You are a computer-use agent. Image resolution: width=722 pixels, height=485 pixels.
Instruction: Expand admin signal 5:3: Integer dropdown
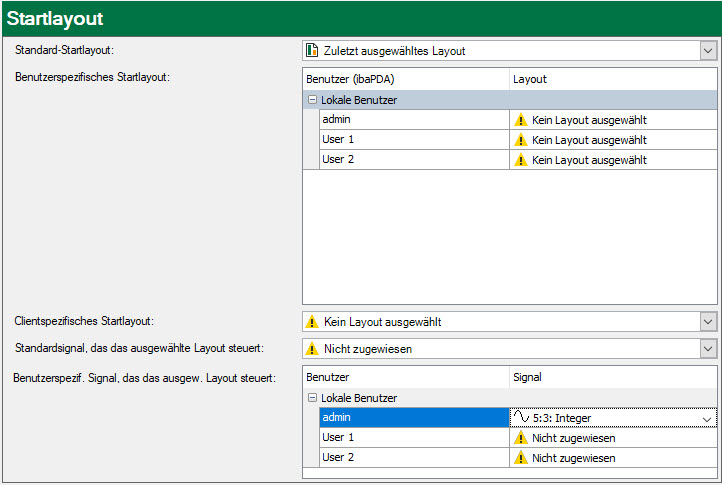tap(708, 418)
